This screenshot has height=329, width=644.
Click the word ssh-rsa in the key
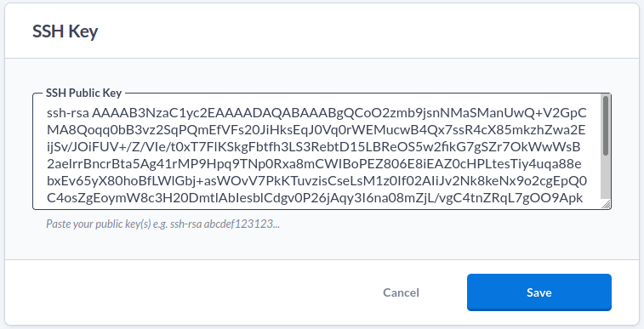(x=68, y=113)
